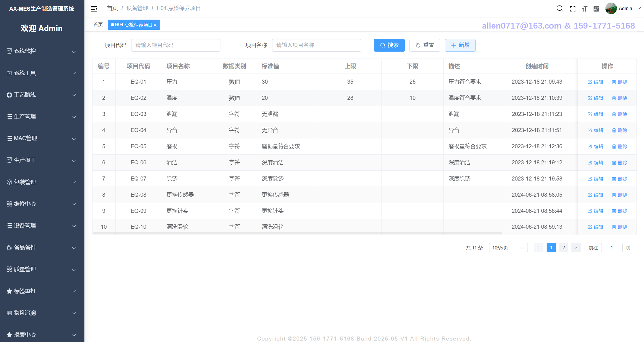Click the Admin user avatar

(611, 8)
